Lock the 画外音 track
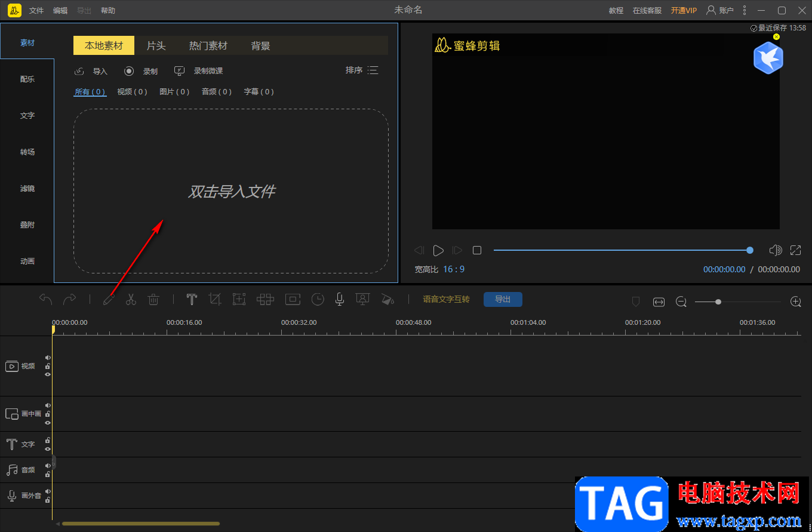Image resolution: width=812 pixels, height=532 pixels. tap(48, 500)
